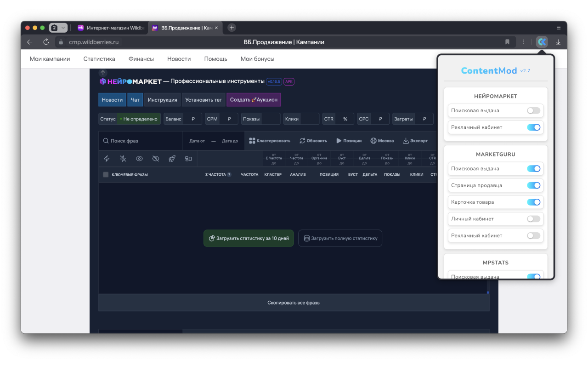Click the crossed-out lightning bolt icon
The height and width of the screenshot is (368, 588).
(123, 159)
